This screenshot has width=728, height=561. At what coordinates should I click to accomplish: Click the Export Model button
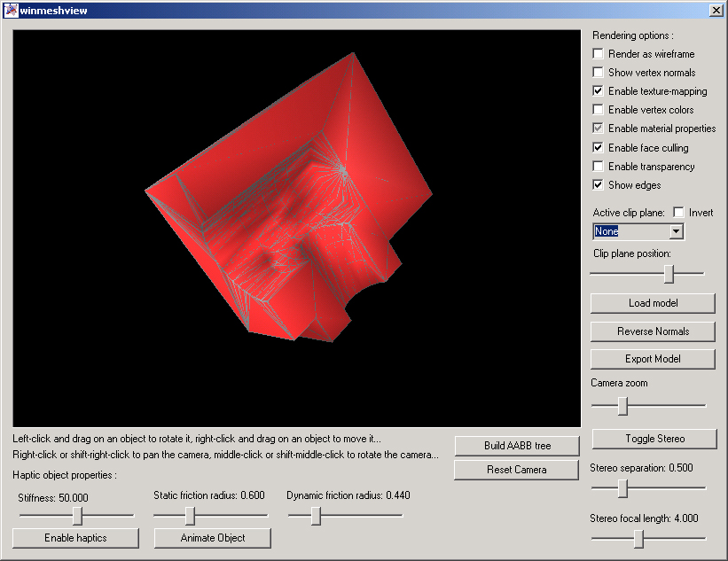(653, 359)
